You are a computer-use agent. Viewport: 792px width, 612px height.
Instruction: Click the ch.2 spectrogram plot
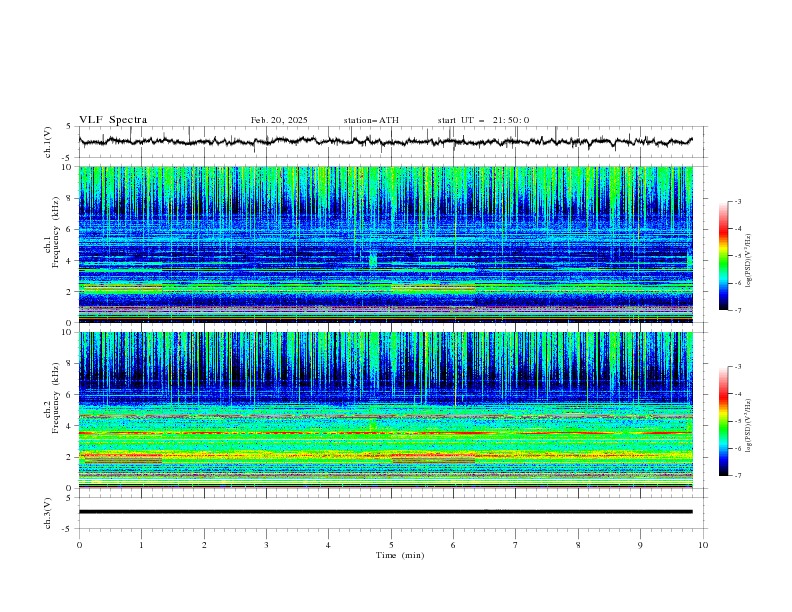(385, 410)
